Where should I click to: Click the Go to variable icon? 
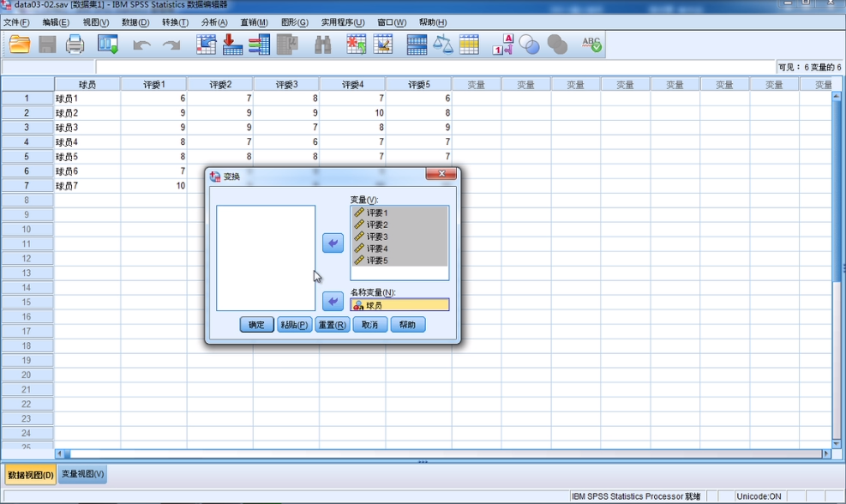[232, 45]
